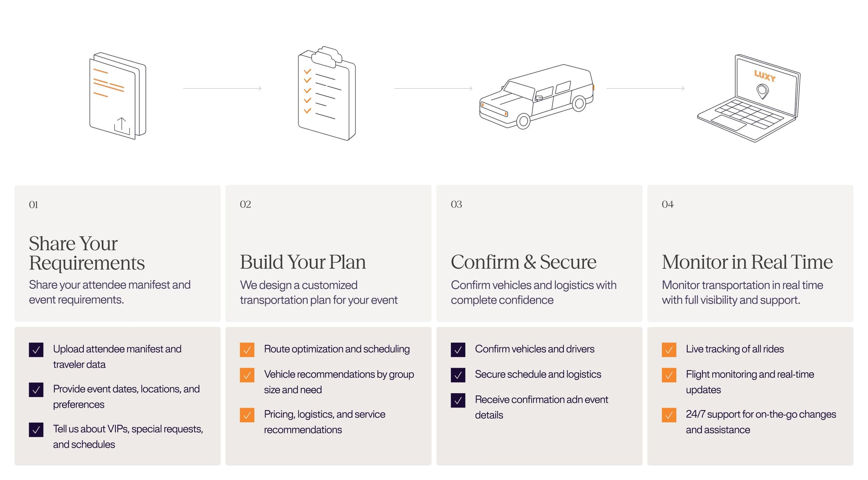868x480 pixels.
Task: Open the Monitor in Real Time card
Action: pyautogui.click(x=750, y=253)
